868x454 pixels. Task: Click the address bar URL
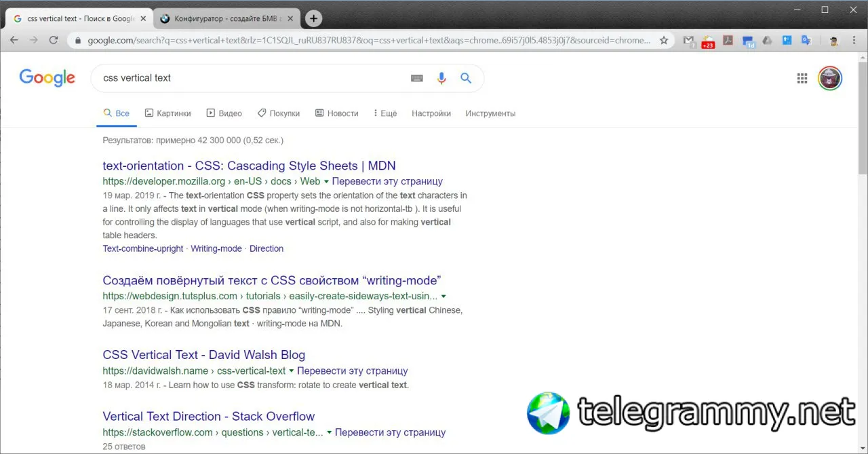[x=369, y=40]
